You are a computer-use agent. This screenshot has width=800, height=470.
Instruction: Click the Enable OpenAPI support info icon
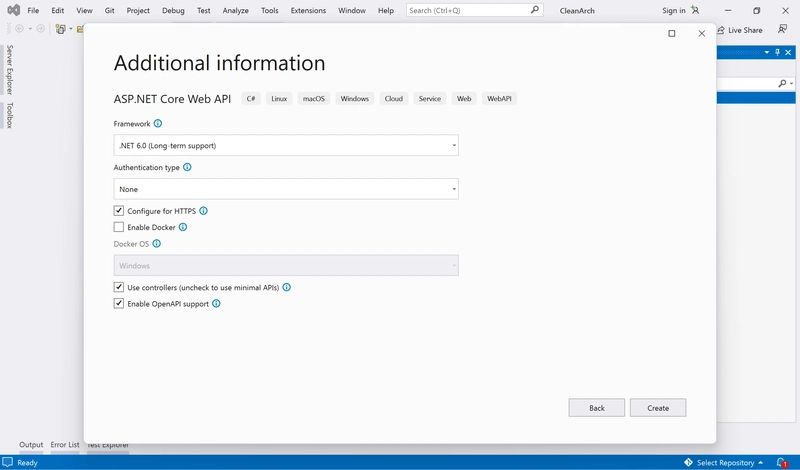pos(216,304)
